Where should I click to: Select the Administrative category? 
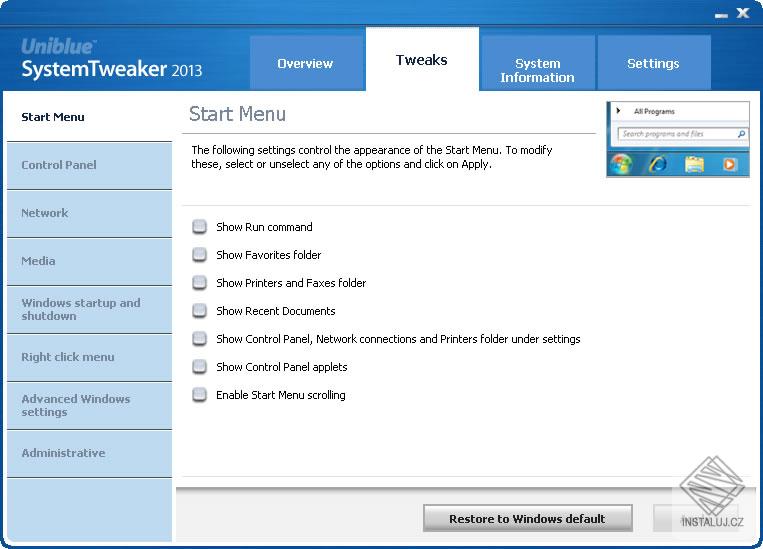pos(90,453)
